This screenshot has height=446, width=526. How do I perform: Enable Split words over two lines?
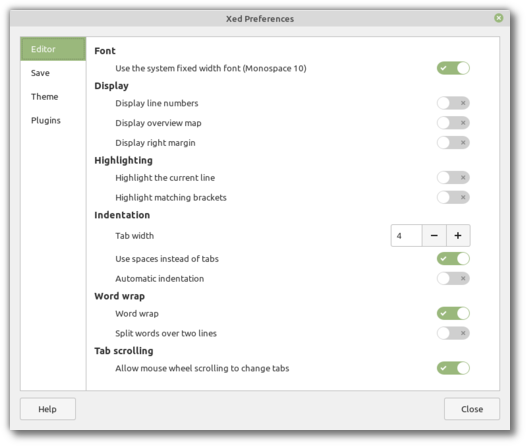pos(453,333)
